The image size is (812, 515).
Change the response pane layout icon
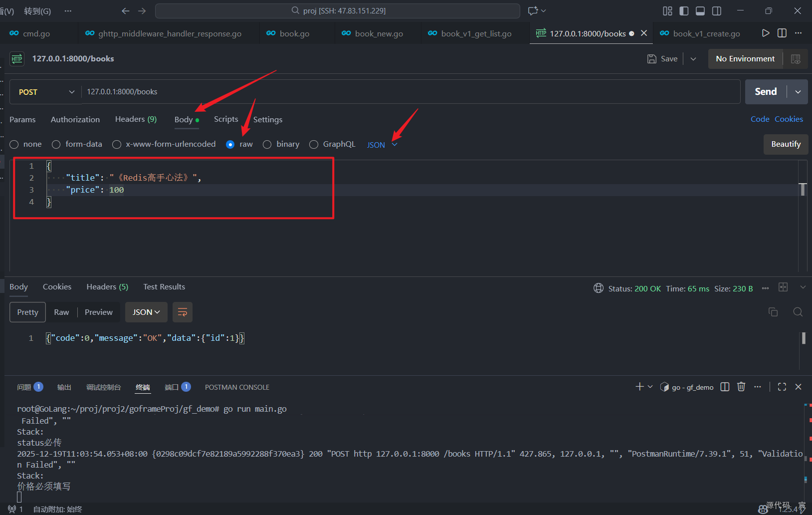[783, 287]
